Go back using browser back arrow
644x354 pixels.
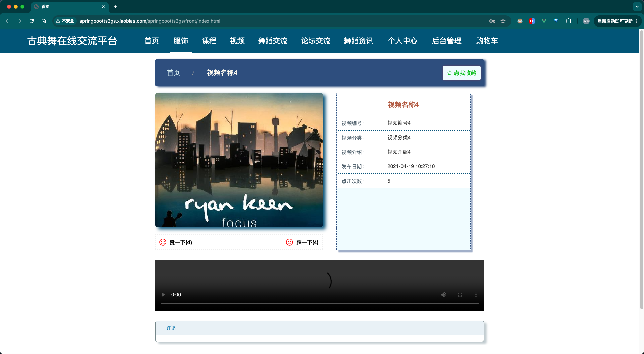(x=7, y=21)
